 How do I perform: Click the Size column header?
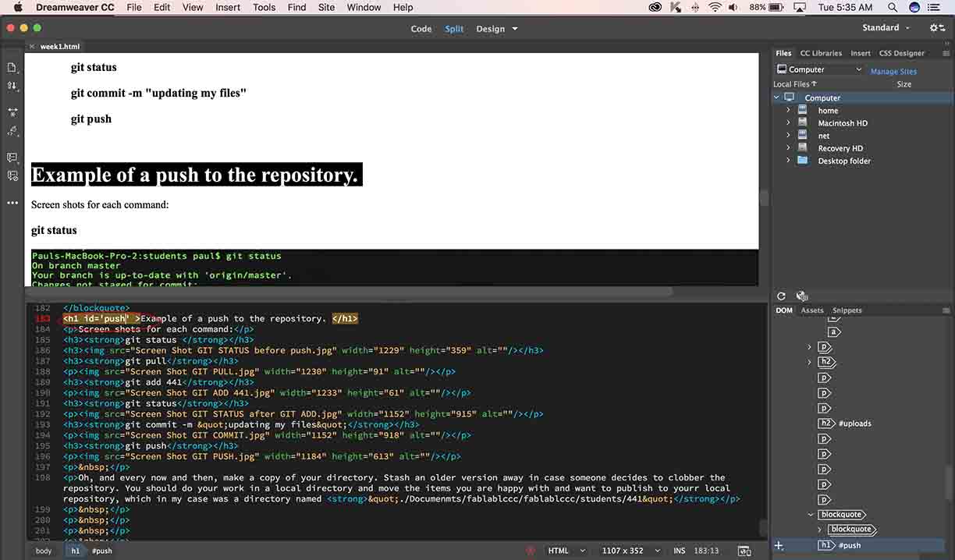pos(904,84)
